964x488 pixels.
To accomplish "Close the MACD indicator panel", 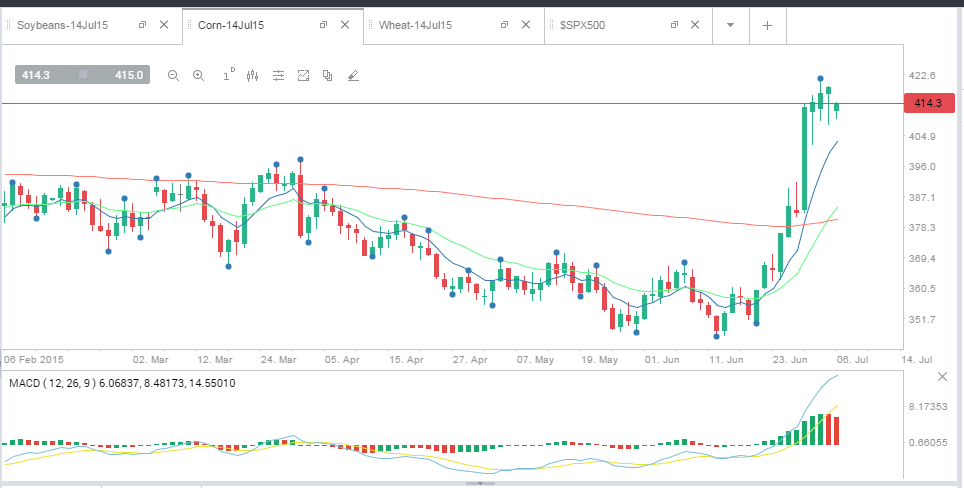I will pyautogui.click(x=942, y=376).
